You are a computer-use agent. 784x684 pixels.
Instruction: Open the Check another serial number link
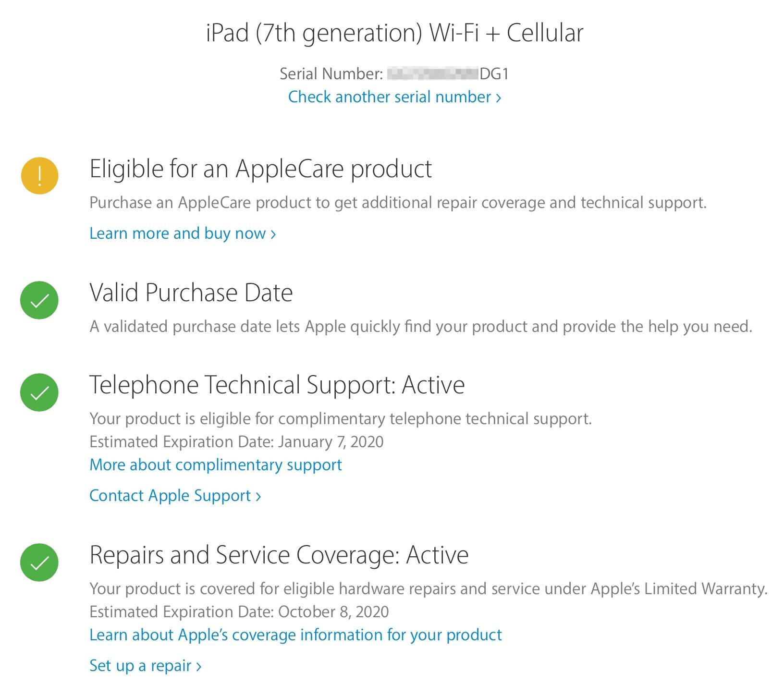(x=394, y=97)
